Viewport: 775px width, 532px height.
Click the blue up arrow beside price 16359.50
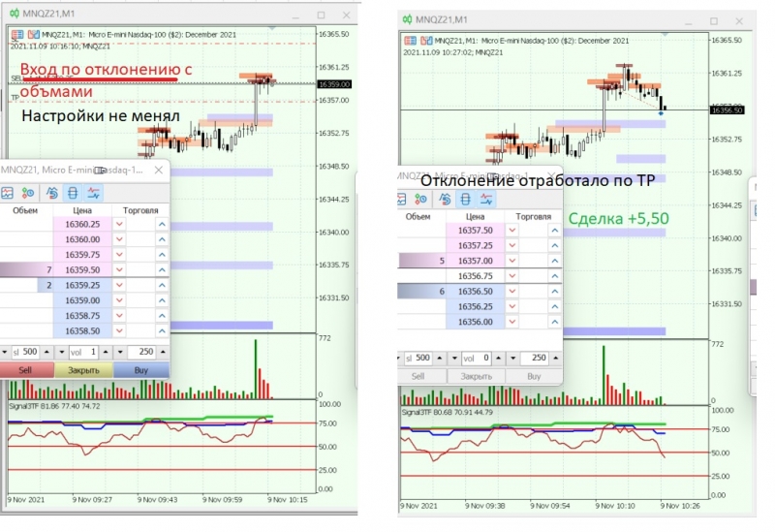click(162, 270)
